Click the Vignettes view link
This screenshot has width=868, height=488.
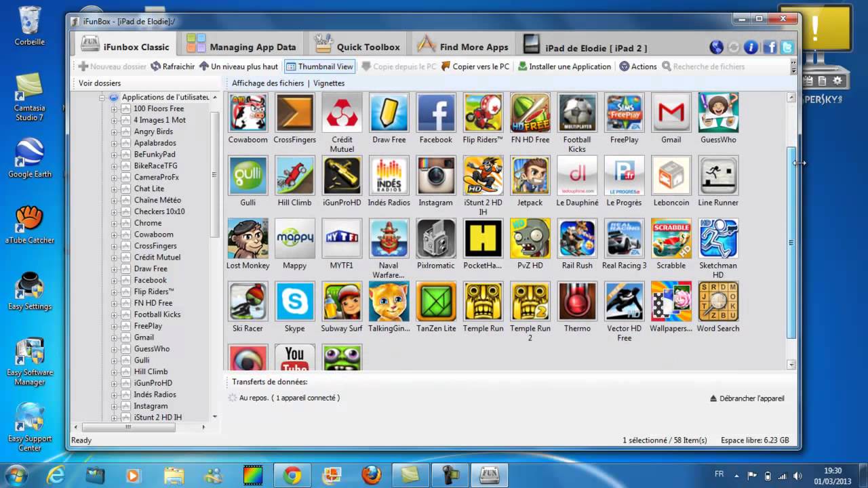click(329, 83)
